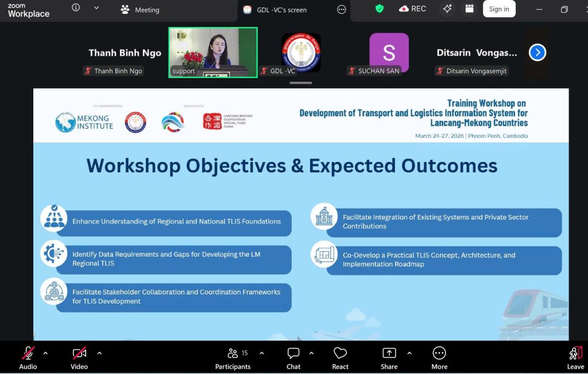Viewport: 588px width, 374px height.
Task: Click the green security shield icon
Action: pyautogui.click(x=379, y=9)
